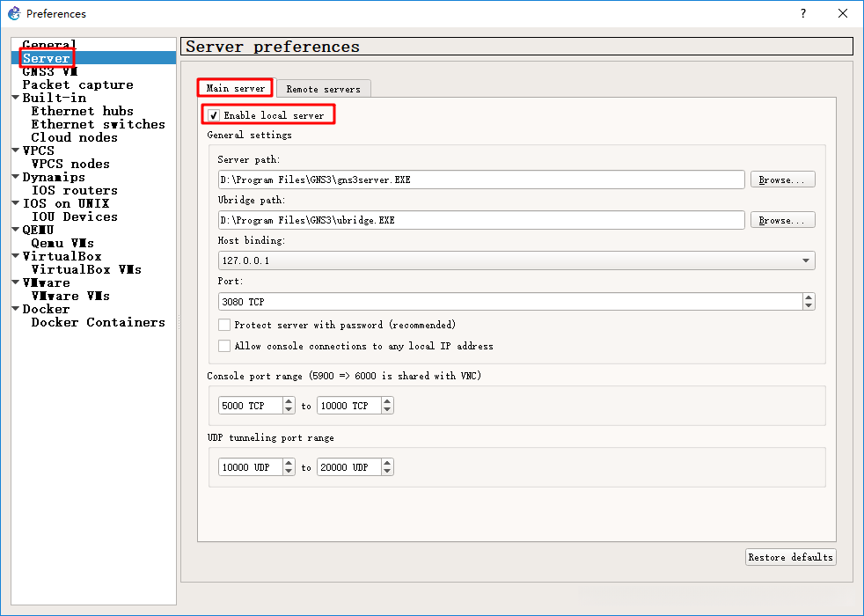
Task: Decrease console start port 5000 TCP
Action: (289, 410)
